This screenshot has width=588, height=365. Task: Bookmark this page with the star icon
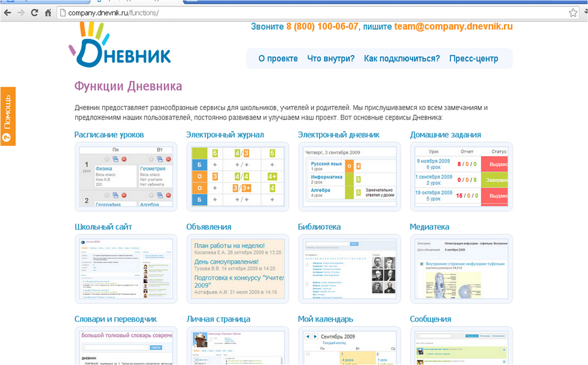[x=573, y=13]
